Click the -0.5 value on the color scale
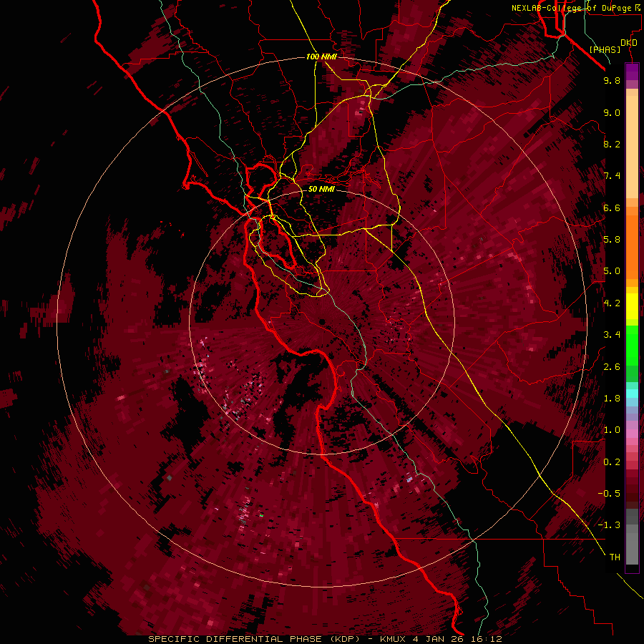Viewport: 644px width, 644px height. 609,494
